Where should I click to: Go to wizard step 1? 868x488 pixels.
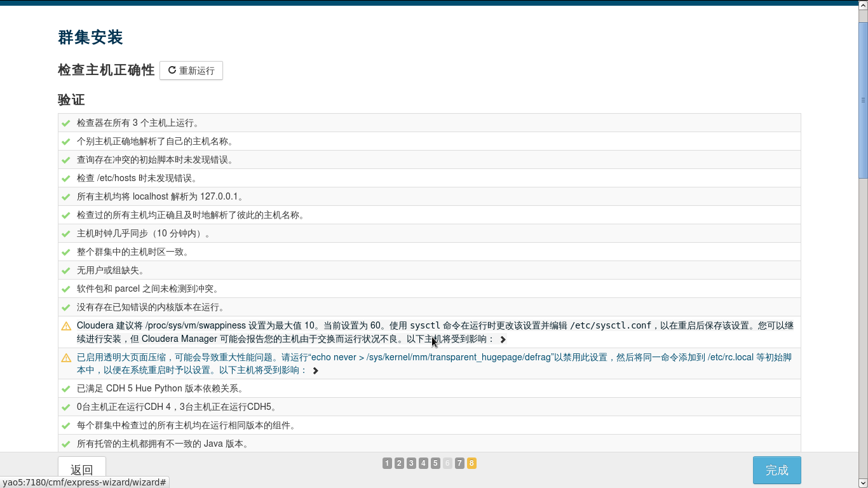click(387, 463)
